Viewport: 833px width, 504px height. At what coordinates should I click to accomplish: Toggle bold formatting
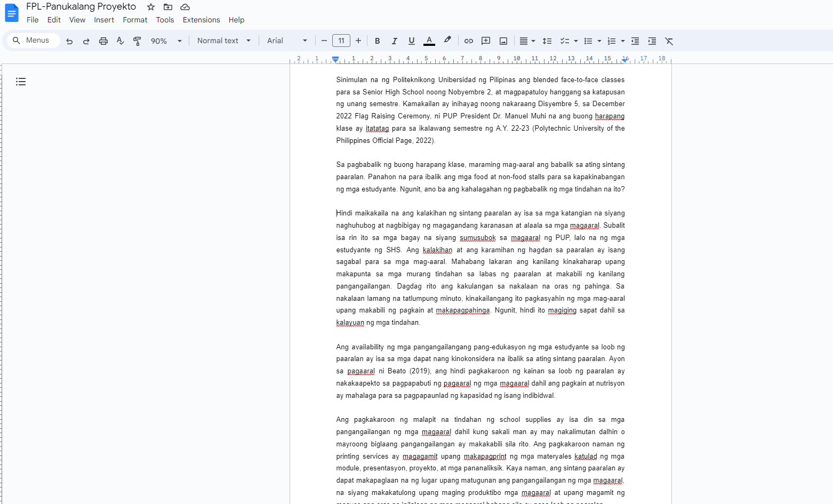pyautogui.click(x=378, y=41)
